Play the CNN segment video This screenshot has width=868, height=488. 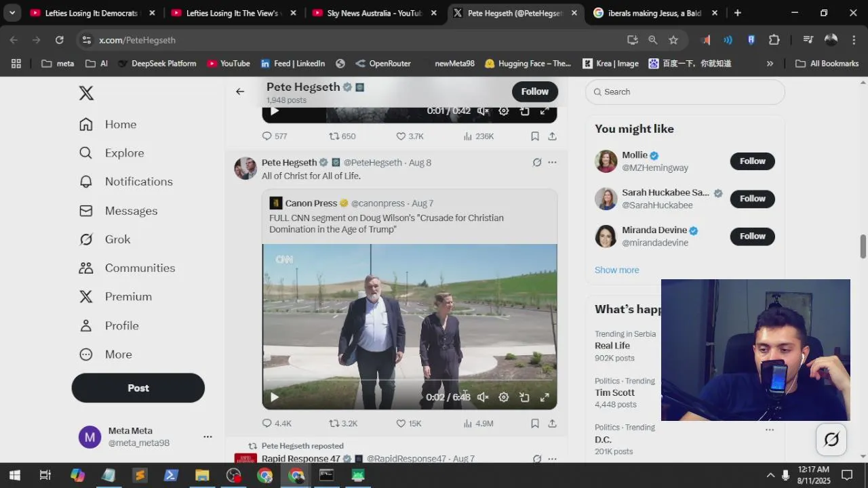pos(274,397)
